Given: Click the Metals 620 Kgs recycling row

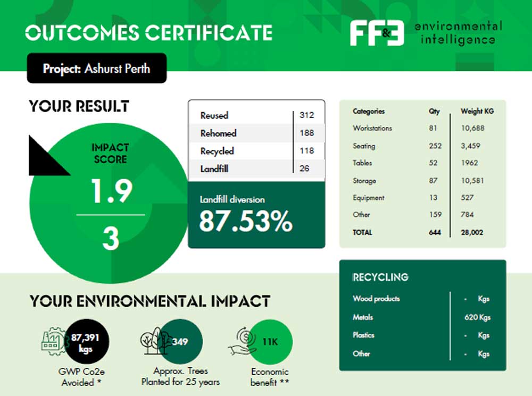Looking at the screenshot, I should coord(422,317).
